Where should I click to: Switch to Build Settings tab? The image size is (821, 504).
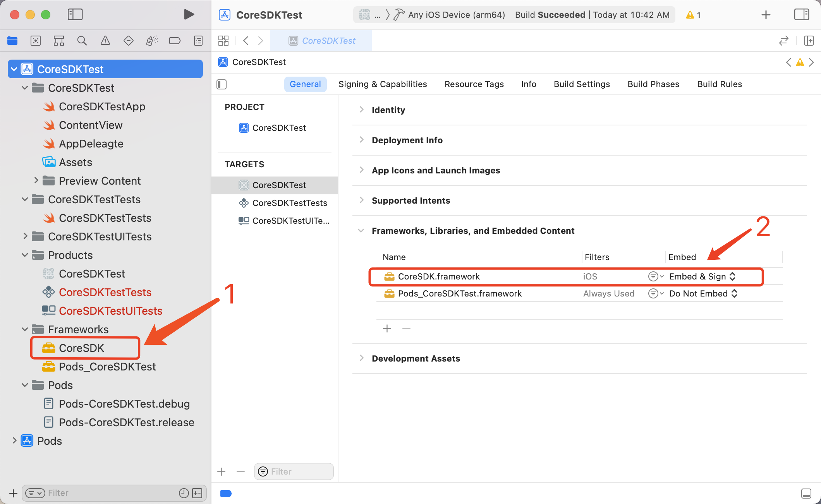click(x=582, y=84)
